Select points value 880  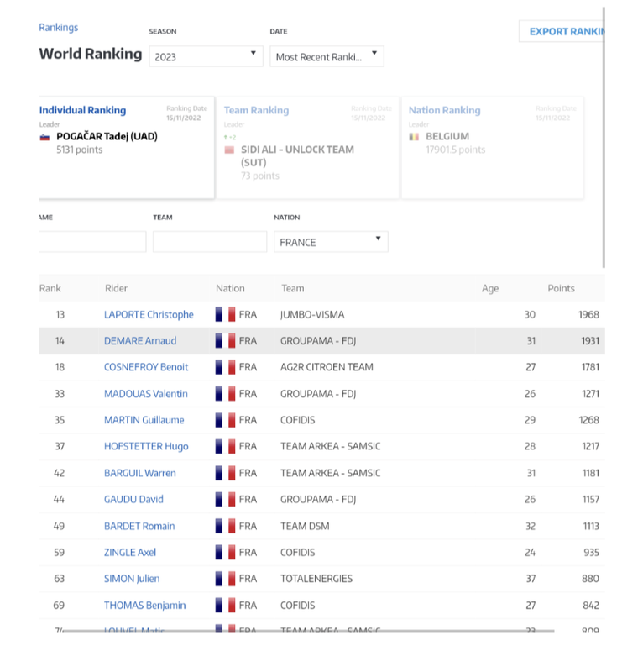[x=590, y=579]
